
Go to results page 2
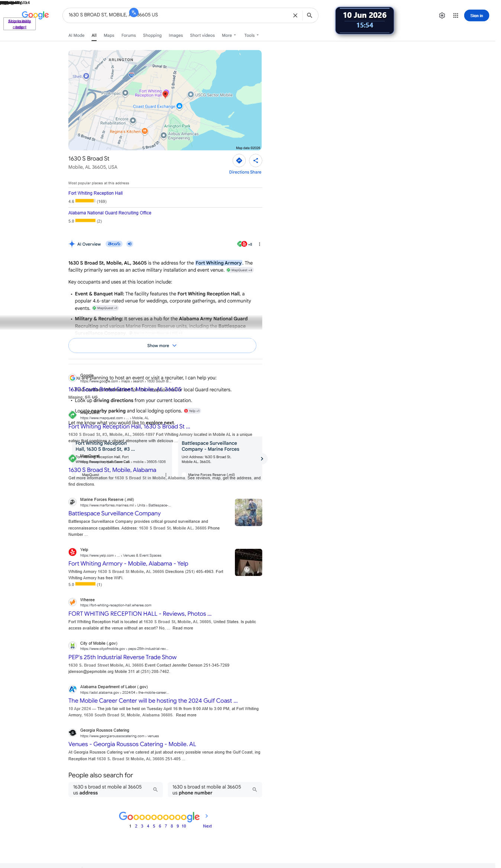pos(136,826)
